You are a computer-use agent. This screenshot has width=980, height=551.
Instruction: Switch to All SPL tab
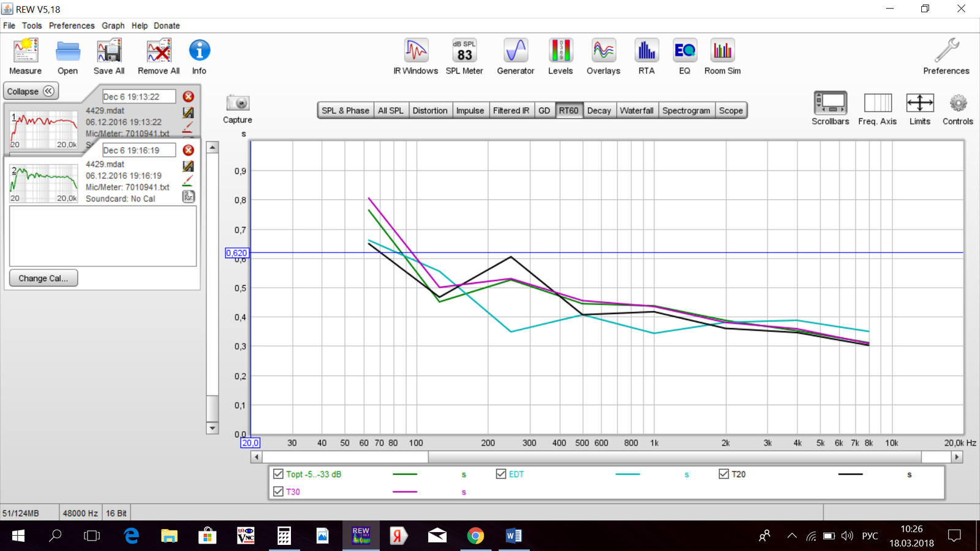tap(391, 110)
